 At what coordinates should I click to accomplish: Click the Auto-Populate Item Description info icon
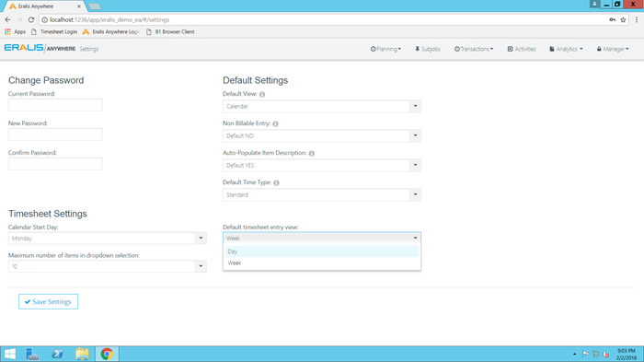tap(312, 154)
